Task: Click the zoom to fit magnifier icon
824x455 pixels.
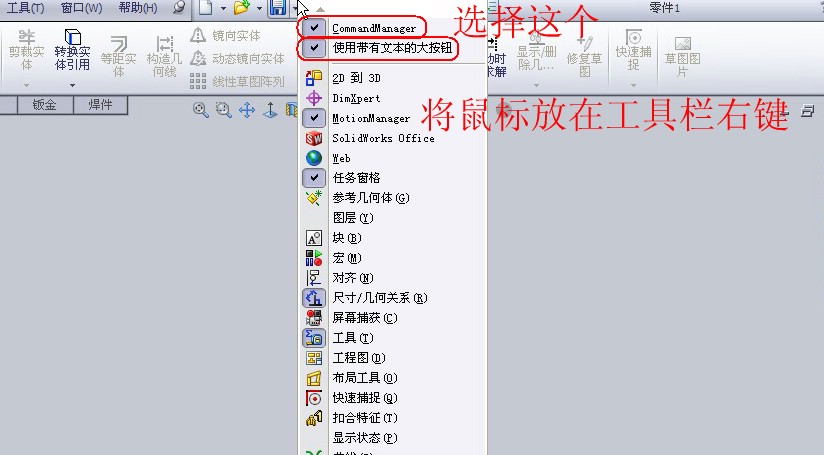Action: 200,110
